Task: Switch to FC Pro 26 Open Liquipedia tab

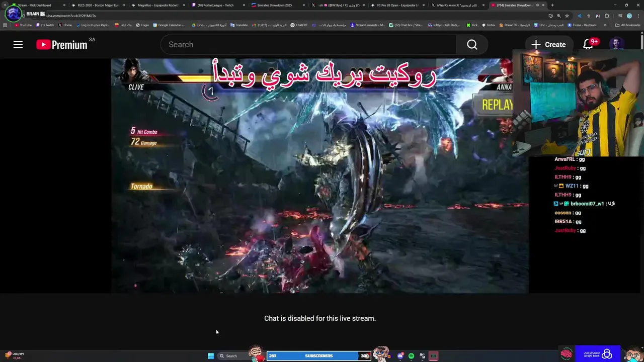Action: tap(397, 5)
